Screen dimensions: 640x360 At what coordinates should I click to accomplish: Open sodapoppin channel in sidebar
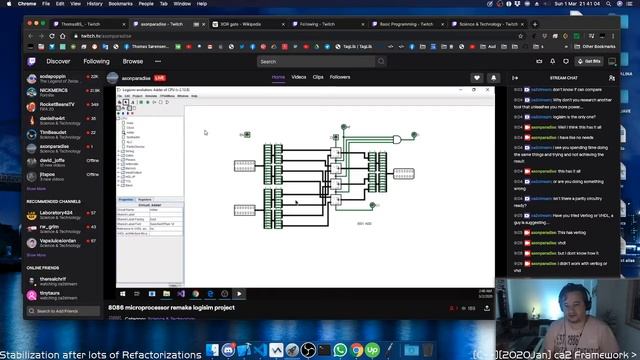pyautogui.click(x=63, y=78)
